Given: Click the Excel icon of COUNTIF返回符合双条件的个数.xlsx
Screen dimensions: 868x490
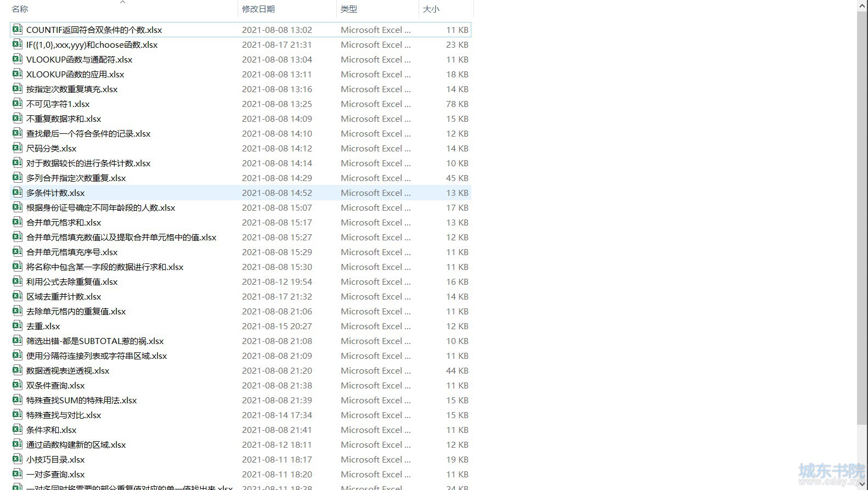Looking at the screenshot, I should click(18, 30).
